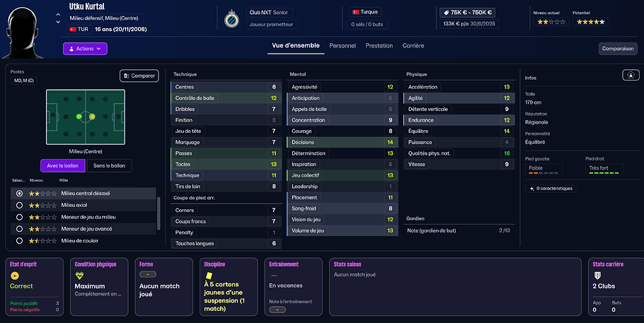Switch to the Carrière tab

click(413, 46)
